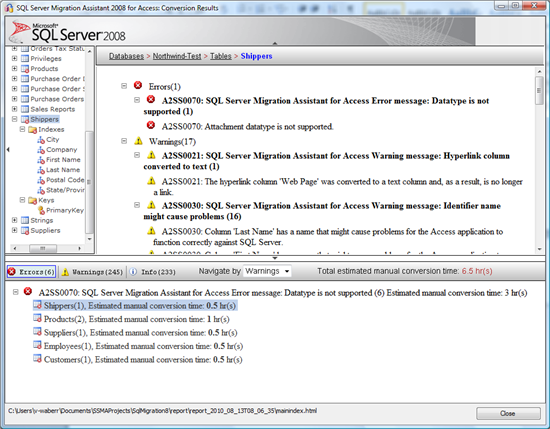Click the table icon beside Suppliers(1) result
This screenshot has width=550, height=429.
click(37, 331)
